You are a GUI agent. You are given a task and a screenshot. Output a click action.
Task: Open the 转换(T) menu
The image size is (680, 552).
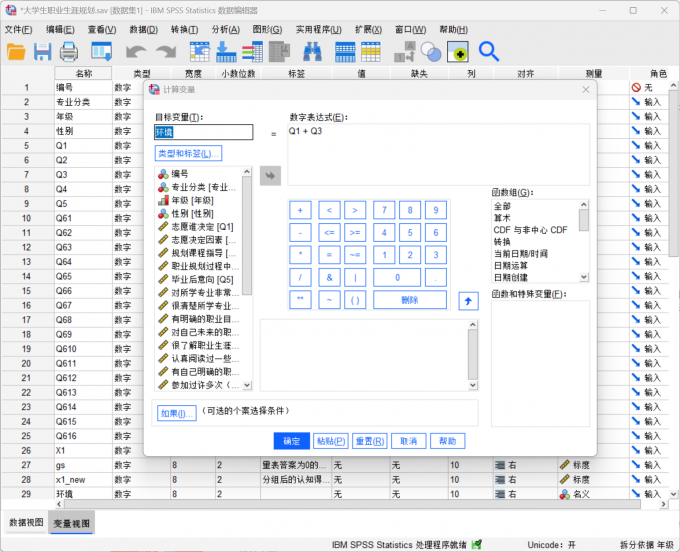[184, 29]
